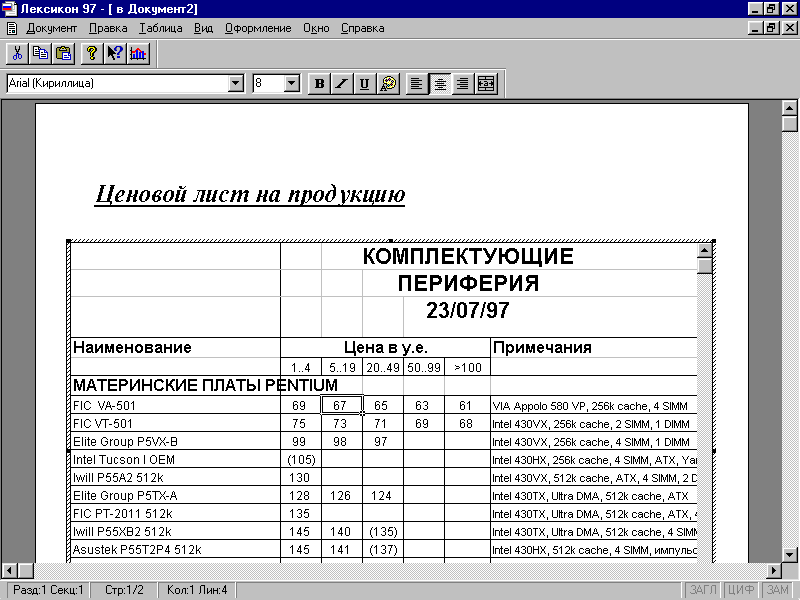
Task: Select the FIC VA-501 product name cell
Action: 176,406
